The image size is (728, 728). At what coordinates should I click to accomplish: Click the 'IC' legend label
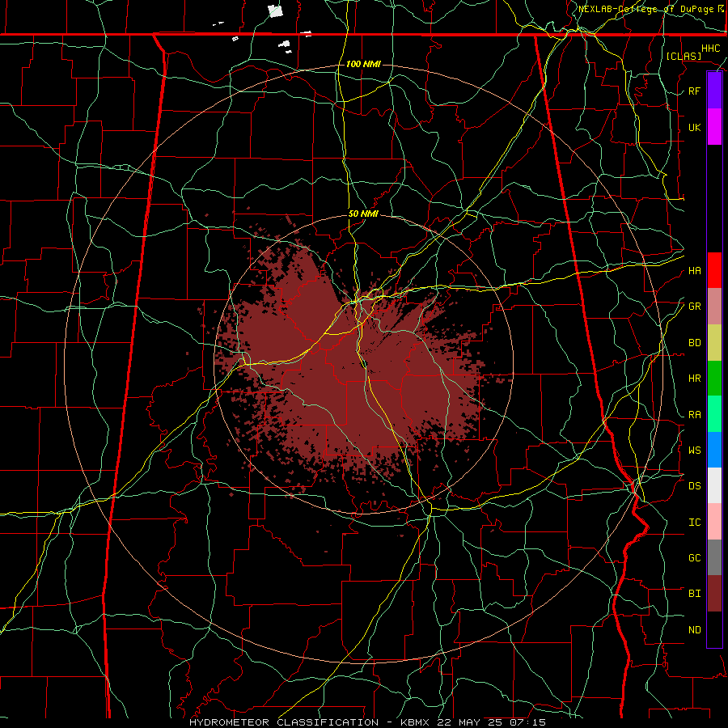(x=694, y=523)
